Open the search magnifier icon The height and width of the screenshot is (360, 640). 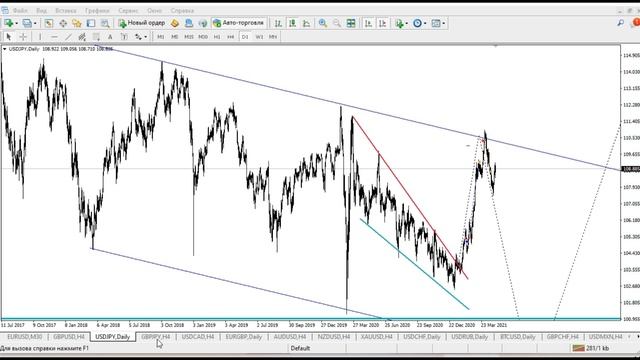(620, 23)
